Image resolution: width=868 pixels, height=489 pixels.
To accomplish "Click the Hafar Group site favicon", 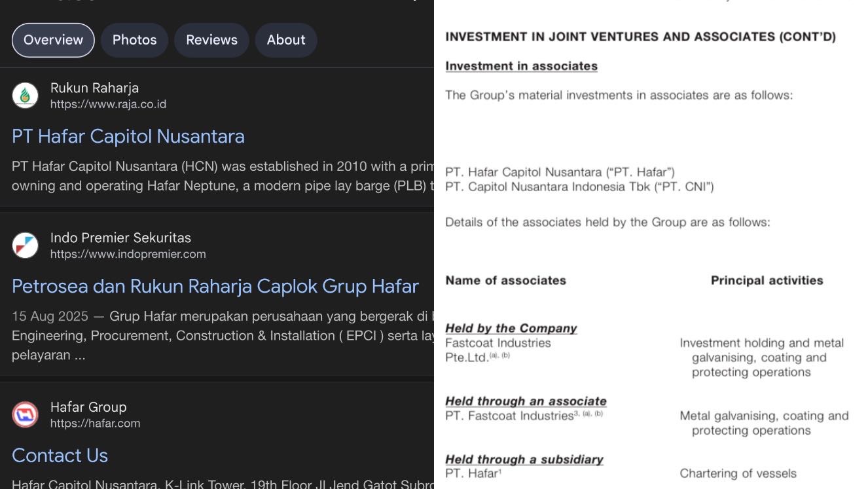I will pyautogui.click(x=25, y=414).
